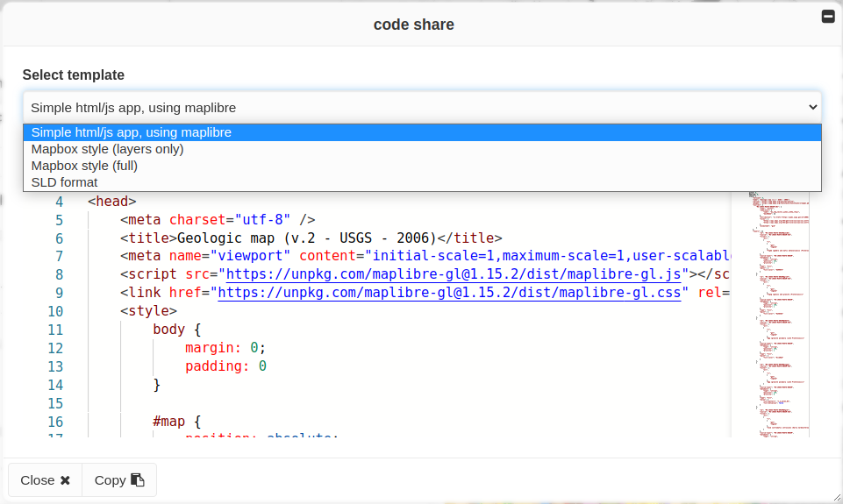The height and width of the screenshot is (504, 843).
Task: Collapse the code share dialog
Action: 827,17
